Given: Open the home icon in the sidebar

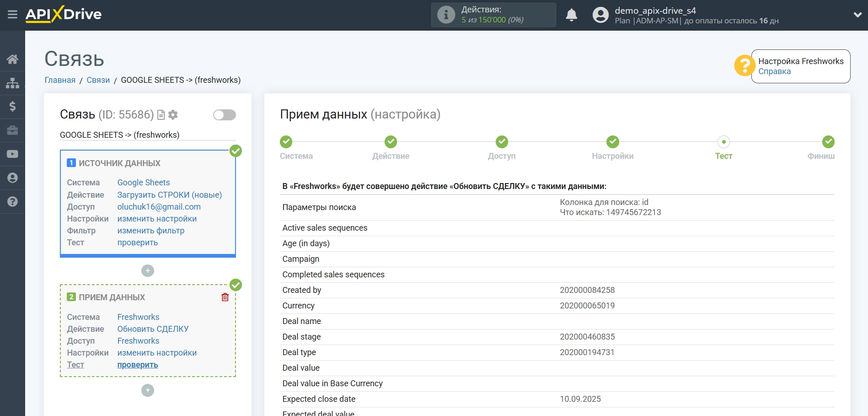Looking at the screenshot, I should pos(12,59).
